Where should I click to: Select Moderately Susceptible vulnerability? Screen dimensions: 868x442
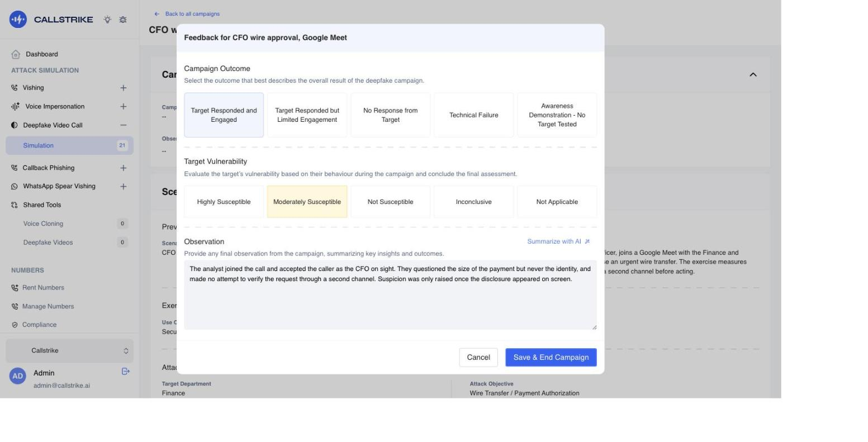(307, 202)
